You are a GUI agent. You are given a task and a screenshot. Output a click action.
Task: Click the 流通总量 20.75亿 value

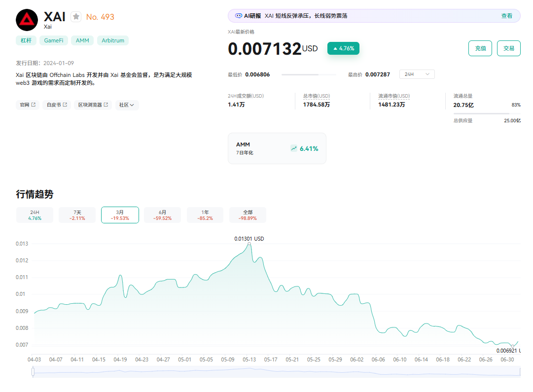pyautogui.click(x=463, y=105)
